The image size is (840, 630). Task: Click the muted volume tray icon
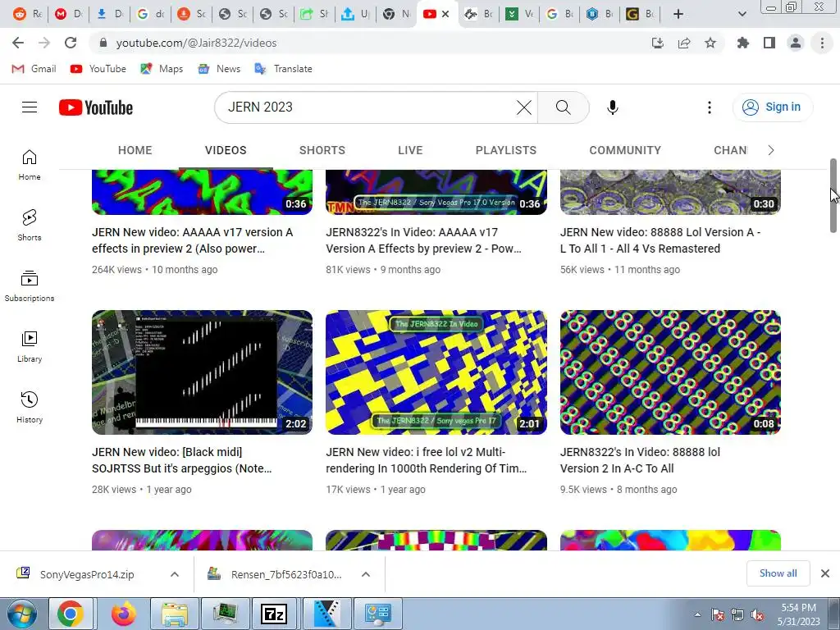click(757, 615)
